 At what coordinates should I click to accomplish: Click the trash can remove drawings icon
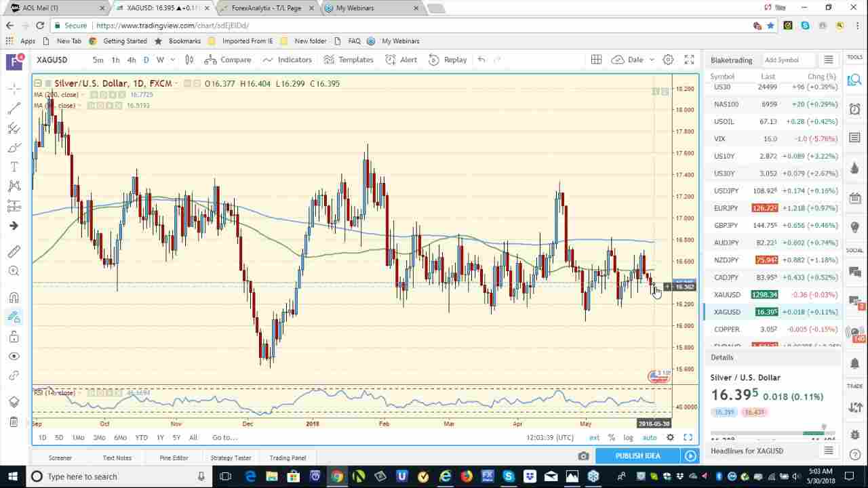point(14,422)
